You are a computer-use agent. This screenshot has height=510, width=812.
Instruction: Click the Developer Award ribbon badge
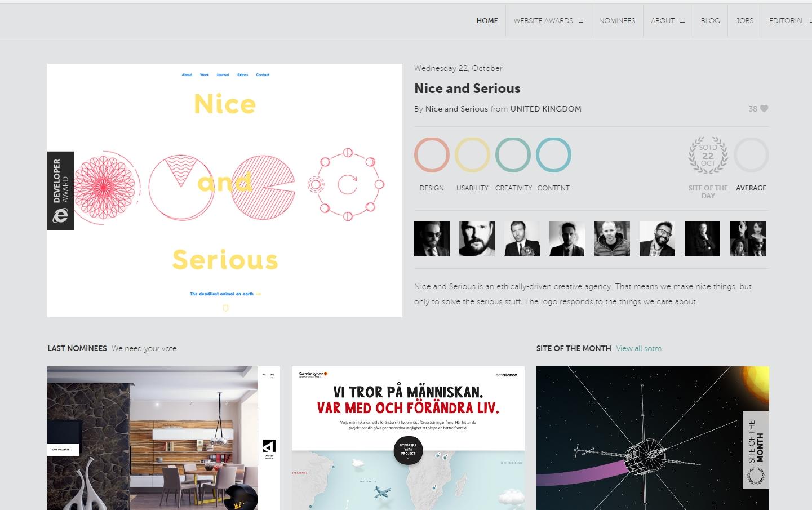[x=60, y=190]
